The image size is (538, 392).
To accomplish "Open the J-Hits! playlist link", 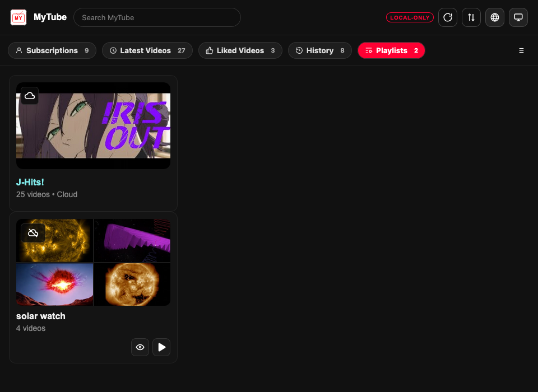I will pos(30,182).
